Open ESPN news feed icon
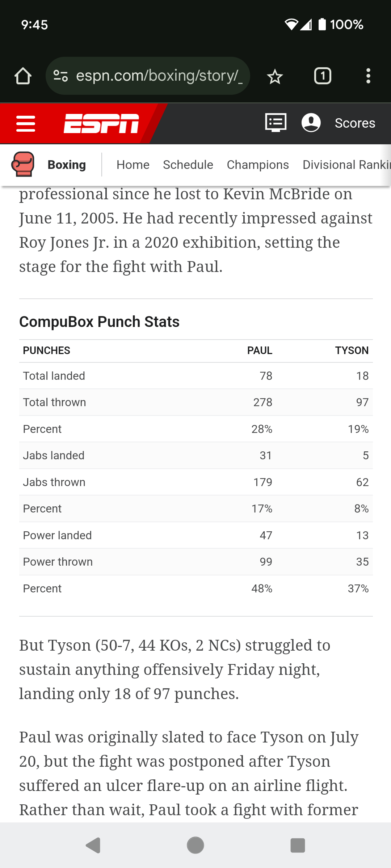The height and width of the screenshot is (868, 391). [276, 123]
